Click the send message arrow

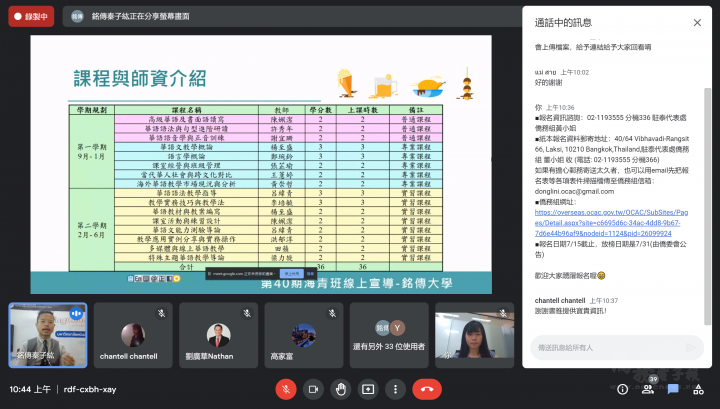tap(691, 347)
